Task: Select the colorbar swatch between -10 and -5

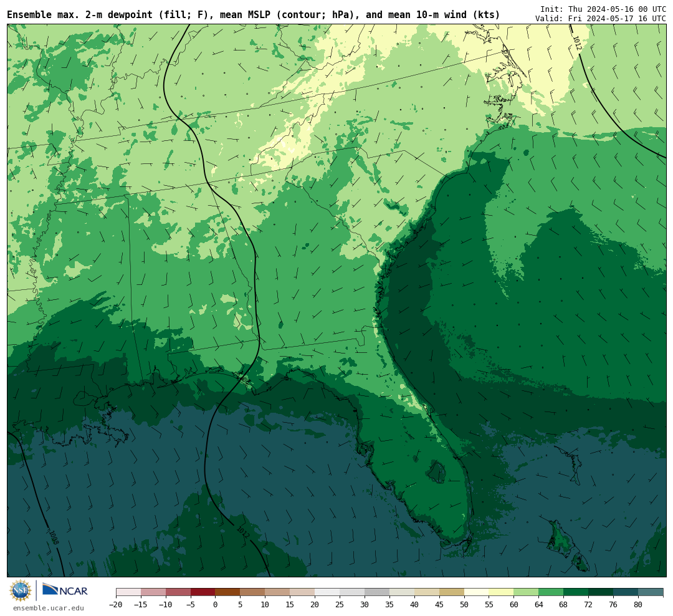Action: (x=178, y=592)
